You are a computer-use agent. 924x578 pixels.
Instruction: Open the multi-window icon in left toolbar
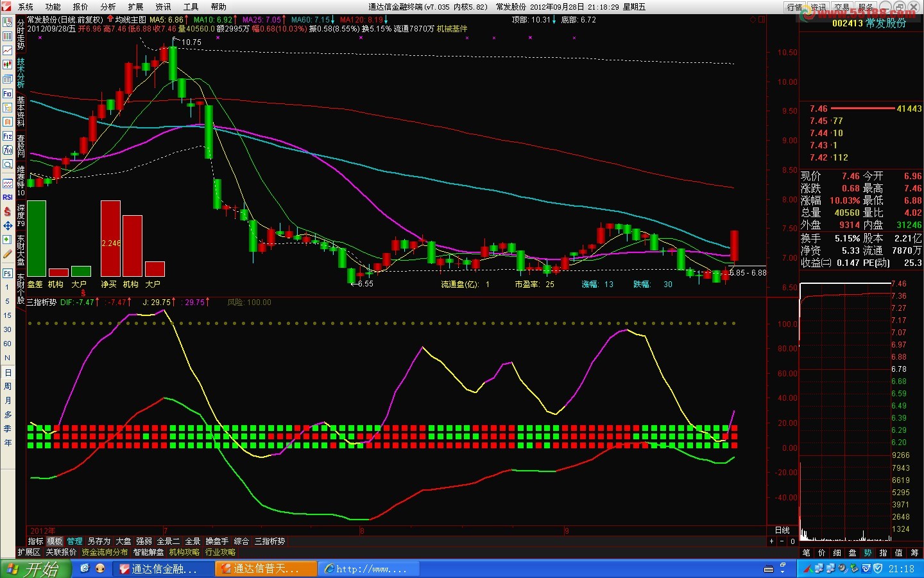[8, 79]
